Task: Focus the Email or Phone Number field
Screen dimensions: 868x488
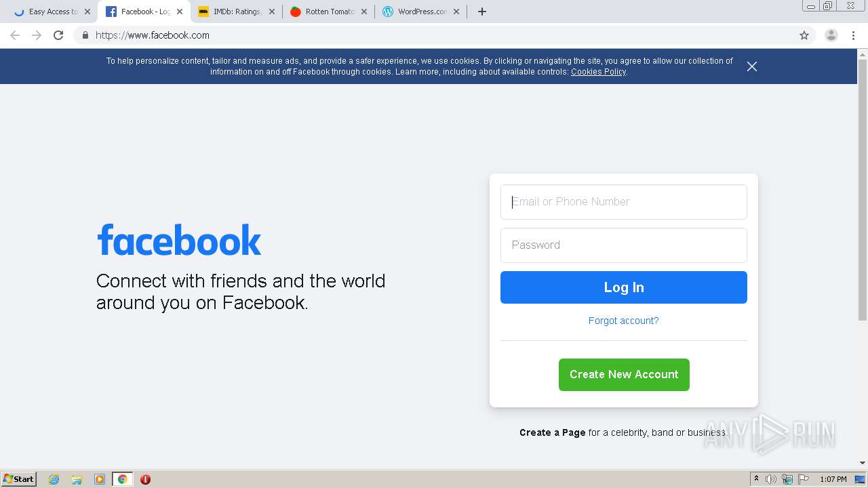Action: [x=624, y=202]
